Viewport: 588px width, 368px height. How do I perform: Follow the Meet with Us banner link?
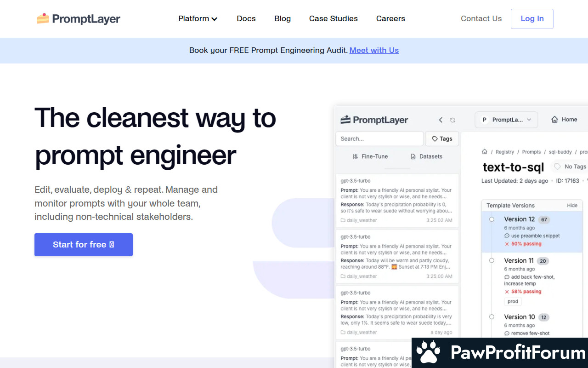(374, 50)
